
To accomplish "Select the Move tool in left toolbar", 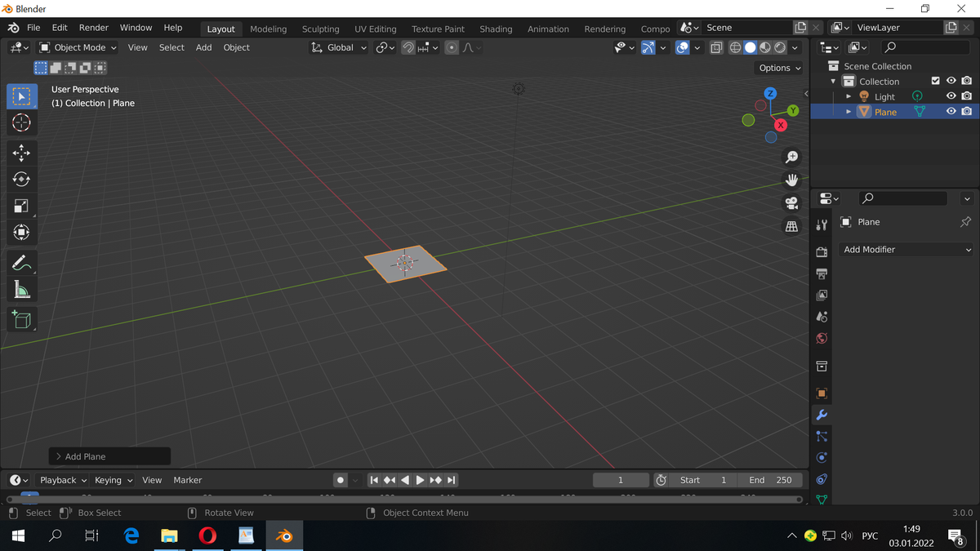I will pyautogui.click(x=21, y=153).
